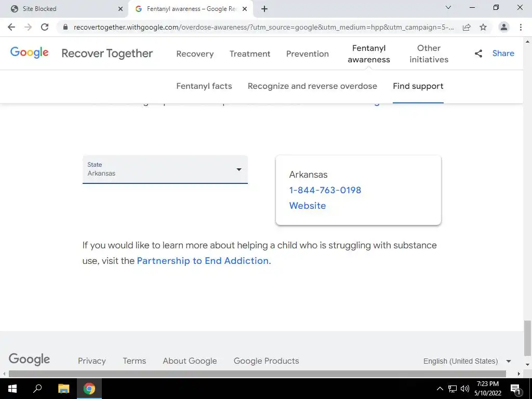Screen dimensions: 532x399
Task: Select Fentanyl awareness in navigation
Action: [x=369, y=54]
